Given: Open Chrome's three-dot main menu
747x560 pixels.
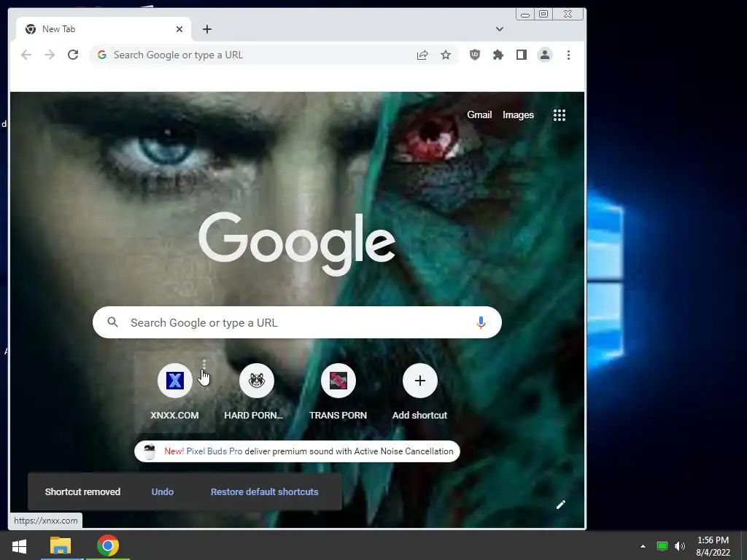Looking at the screenshot, I should tap(568, 55).
